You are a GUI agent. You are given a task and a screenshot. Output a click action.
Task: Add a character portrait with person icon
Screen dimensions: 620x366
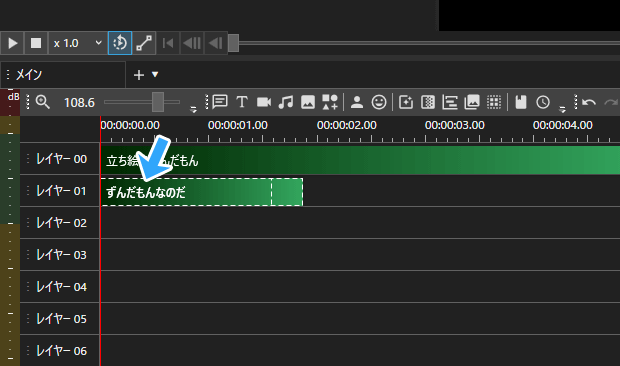pyautogui.click(x=357, y=102)
